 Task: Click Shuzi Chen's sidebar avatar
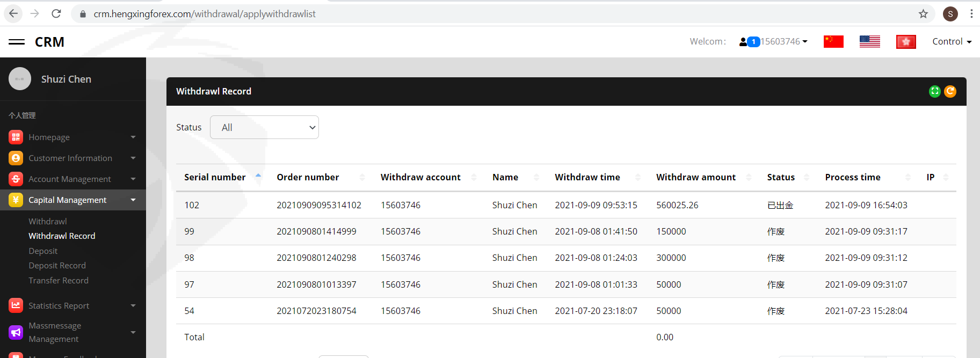pyautogui.click(x=20, y=79)
